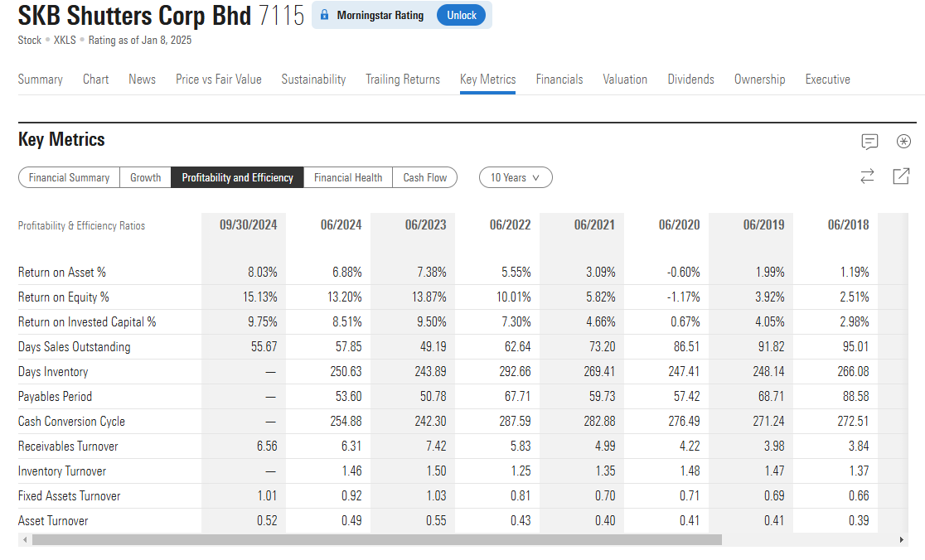
Task: Switch to the Ownership tab
Action: pos(760,80)
